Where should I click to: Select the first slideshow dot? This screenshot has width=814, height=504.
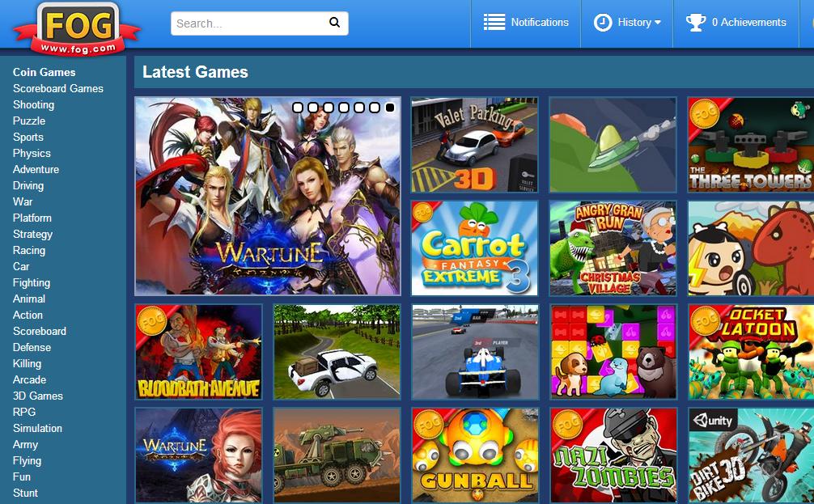click(x=298, y=108)
